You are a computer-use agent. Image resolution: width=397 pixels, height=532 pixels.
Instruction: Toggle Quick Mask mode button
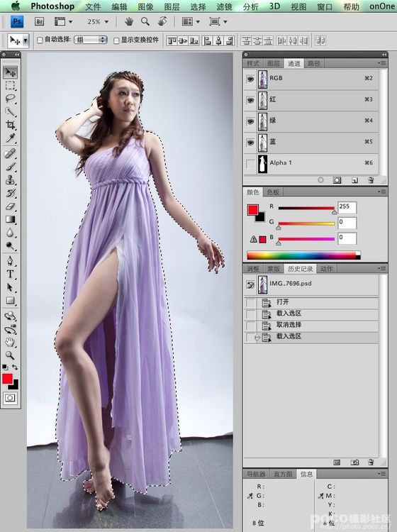click(x=10, y=398)
